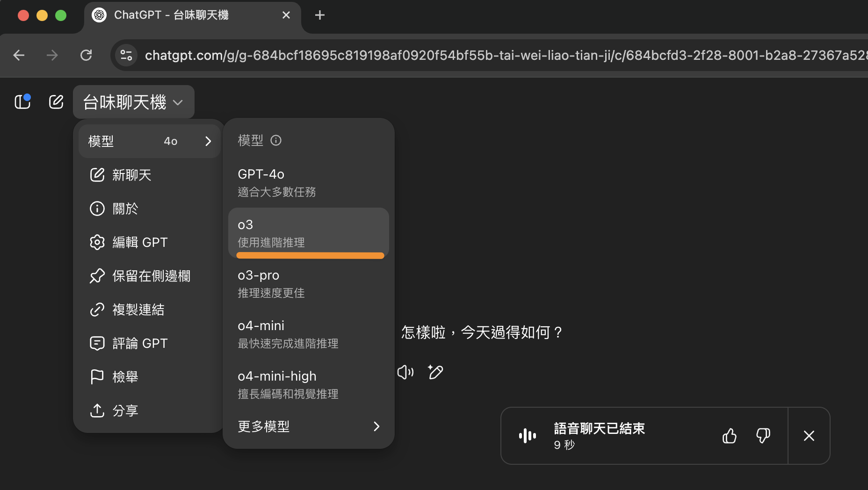Image resolution: width=868 pixels, height=490 pixels.
Task: Click the chevron arrow next to 台味聊天機
Action: [x=178, y=102]
